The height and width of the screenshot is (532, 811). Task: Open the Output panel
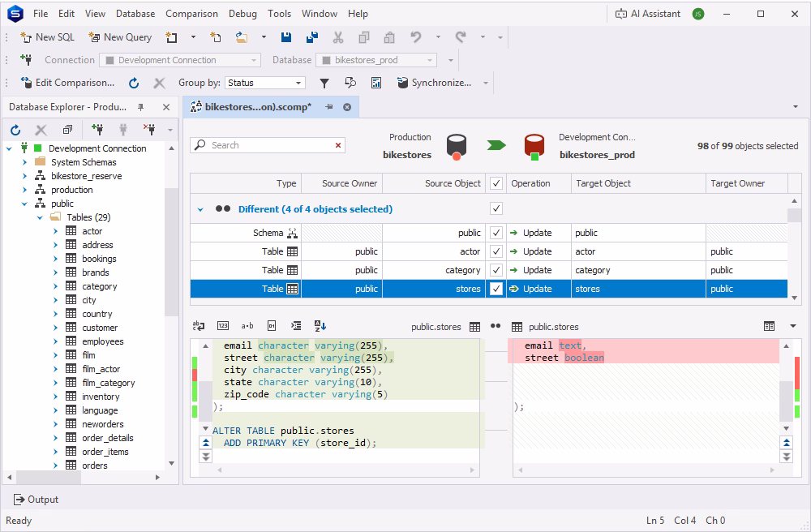coord(36,500)
